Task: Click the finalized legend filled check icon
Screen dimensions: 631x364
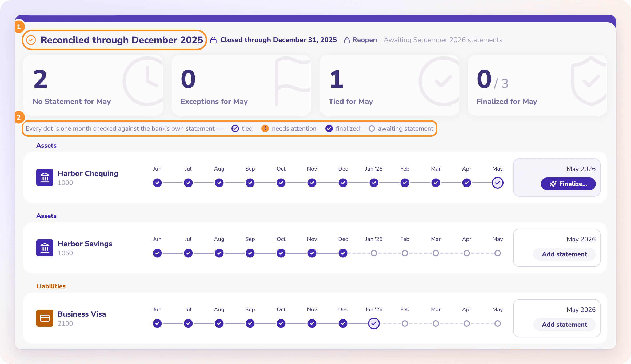Action: click(x=329, y=128)
